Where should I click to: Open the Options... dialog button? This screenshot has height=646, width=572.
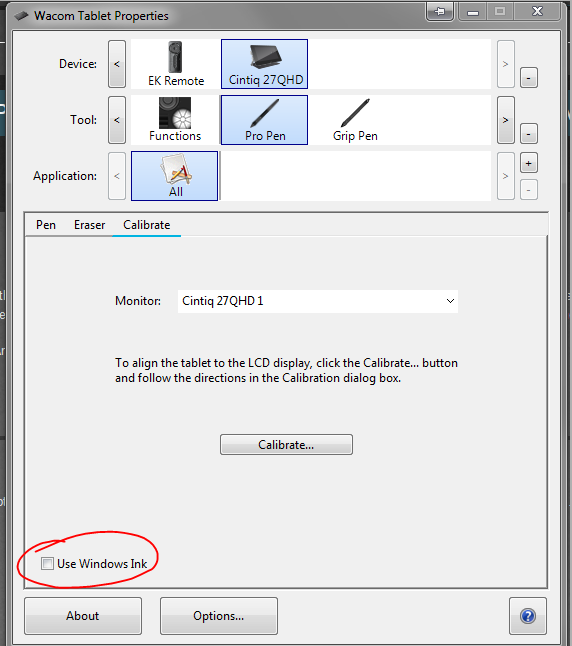[219, 616]
